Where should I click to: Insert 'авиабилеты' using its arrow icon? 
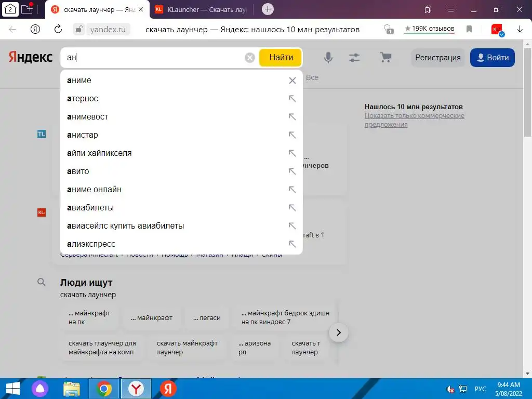pyautogui.click(x=292, y=207)
